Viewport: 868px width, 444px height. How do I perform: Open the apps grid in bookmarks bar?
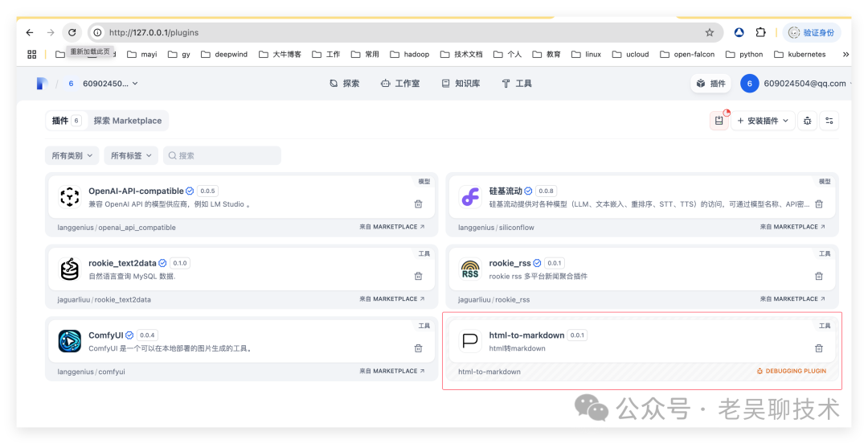[32, 55]
